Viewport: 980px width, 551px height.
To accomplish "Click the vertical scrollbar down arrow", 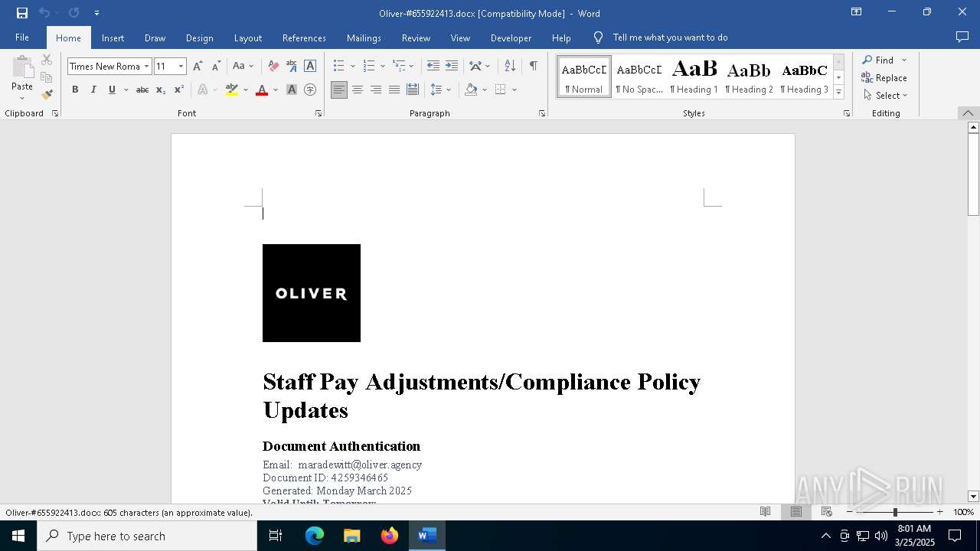I will pyautogui.click(x=973, y=497).
